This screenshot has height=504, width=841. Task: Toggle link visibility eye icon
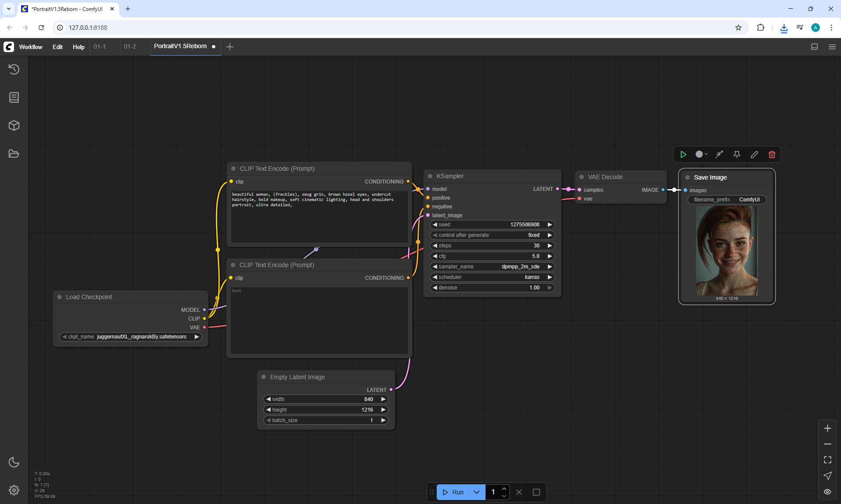coord(827,492)
